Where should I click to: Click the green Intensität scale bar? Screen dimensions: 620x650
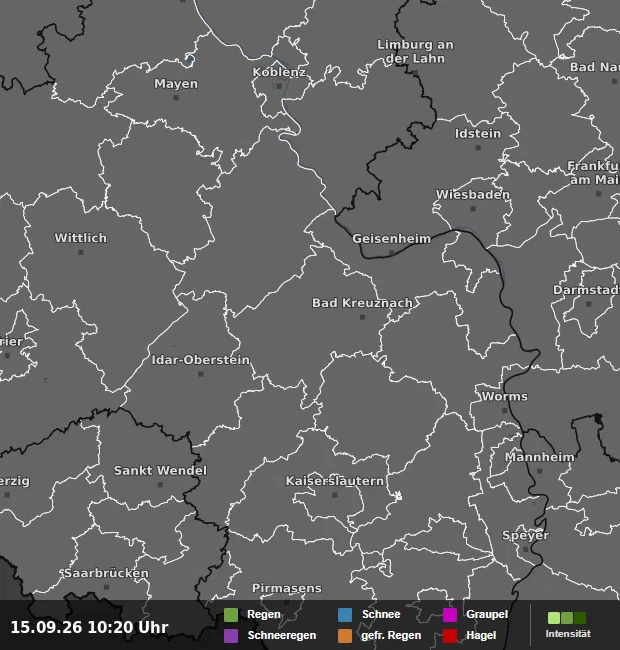click(x=567, y=618)
